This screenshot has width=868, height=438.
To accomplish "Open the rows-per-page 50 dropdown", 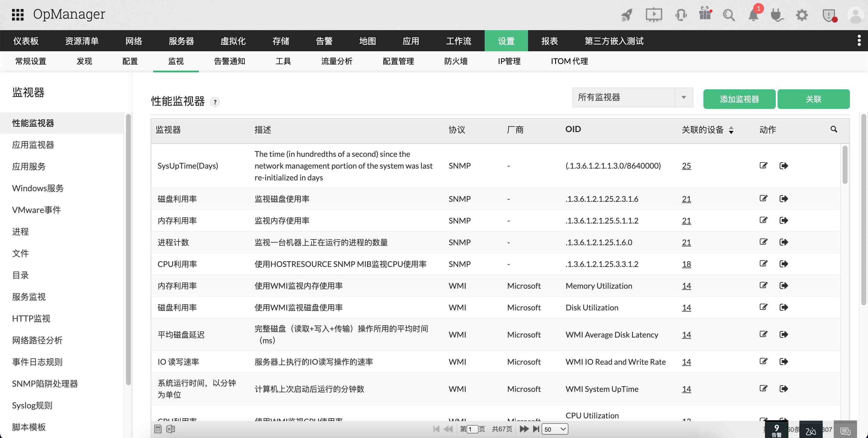I will [x=555, y=429].
